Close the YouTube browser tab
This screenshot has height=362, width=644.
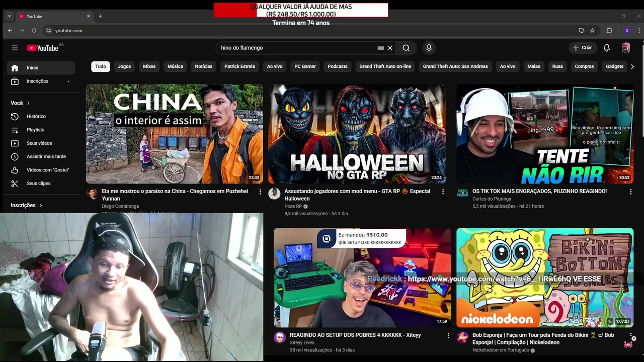89,16
